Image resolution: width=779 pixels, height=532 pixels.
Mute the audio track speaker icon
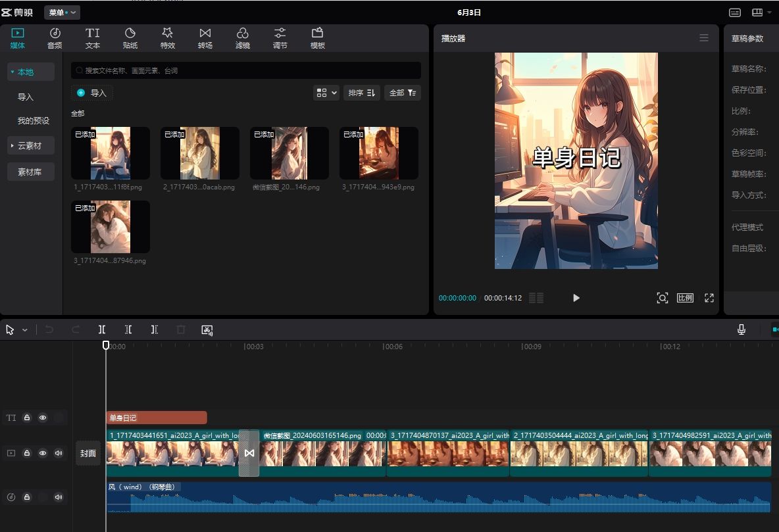coord(59,497)
